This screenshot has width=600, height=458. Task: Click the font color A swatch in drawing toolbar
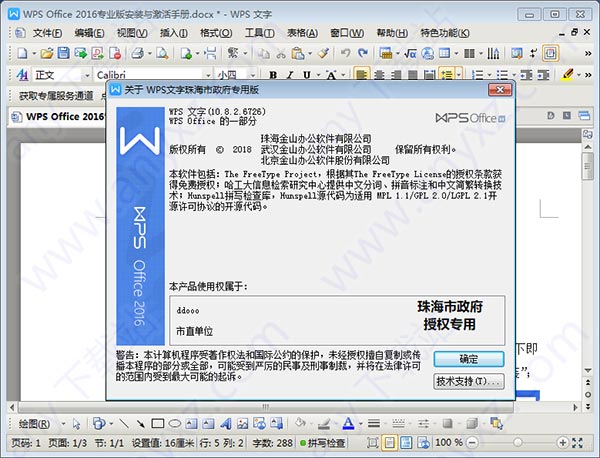coord(348,423)
